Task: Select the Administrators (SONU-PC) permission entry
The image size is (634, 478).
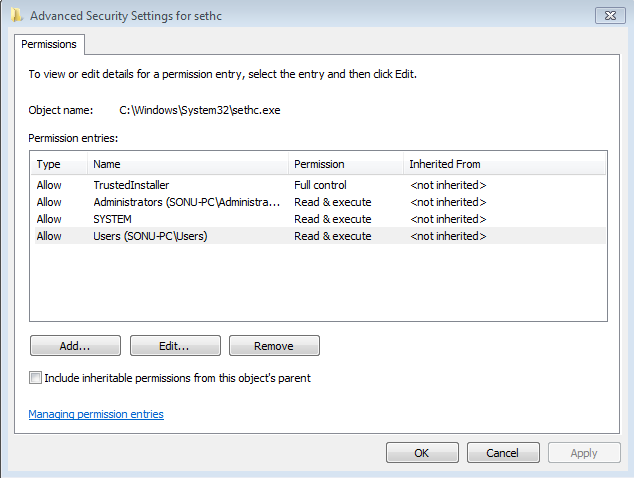Action: point(320,202)
